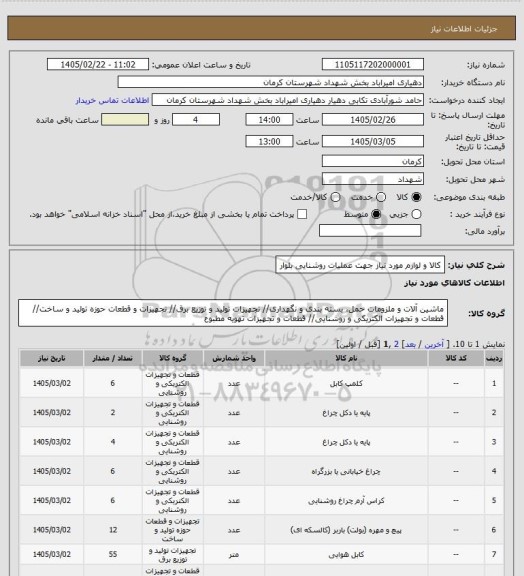Click the deadline time field 14:00
The width and height of the screenshot is (524, 576).
pyautogui.click(x=269, y=120)
